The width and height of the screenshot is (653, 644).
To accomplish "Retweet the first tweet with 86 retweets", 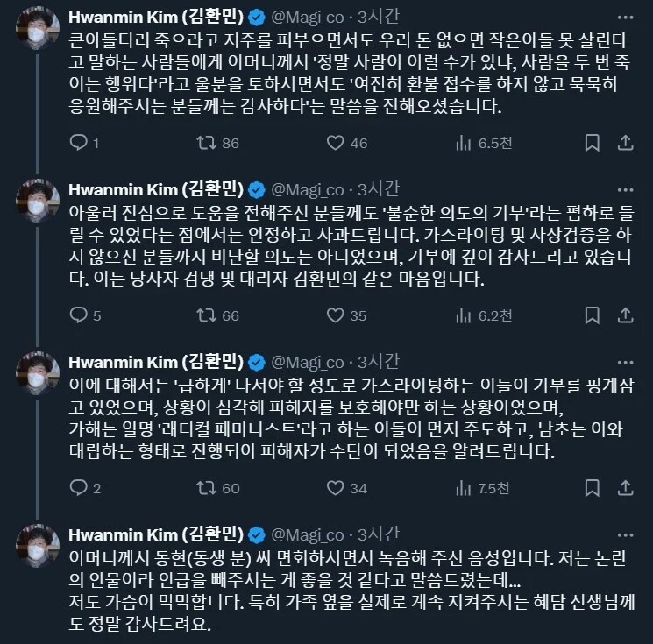I will 207,143.
